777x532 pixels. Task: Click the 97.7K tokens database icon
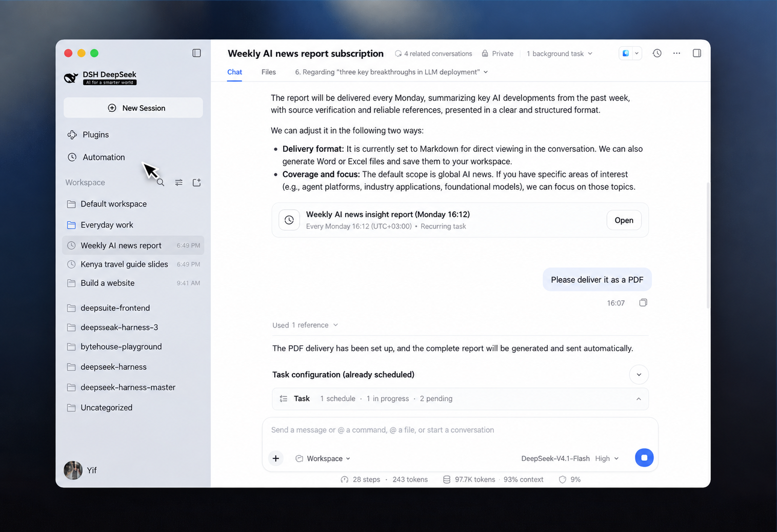click(446, 480)
